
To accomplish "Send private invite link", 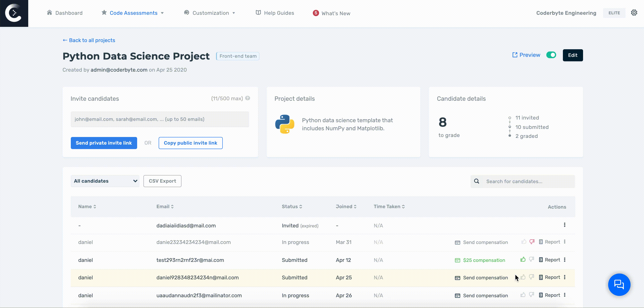I will coord(104,143).
